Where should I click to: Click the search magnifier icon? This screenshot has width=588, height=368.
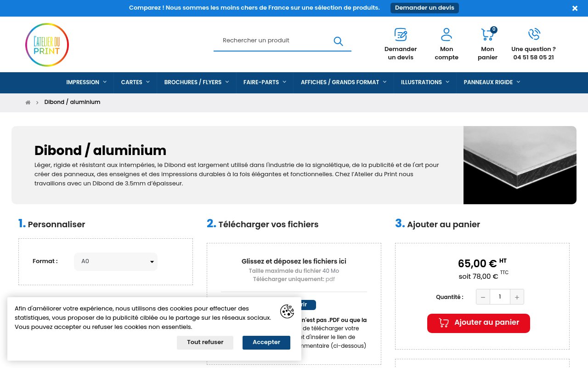338,41
